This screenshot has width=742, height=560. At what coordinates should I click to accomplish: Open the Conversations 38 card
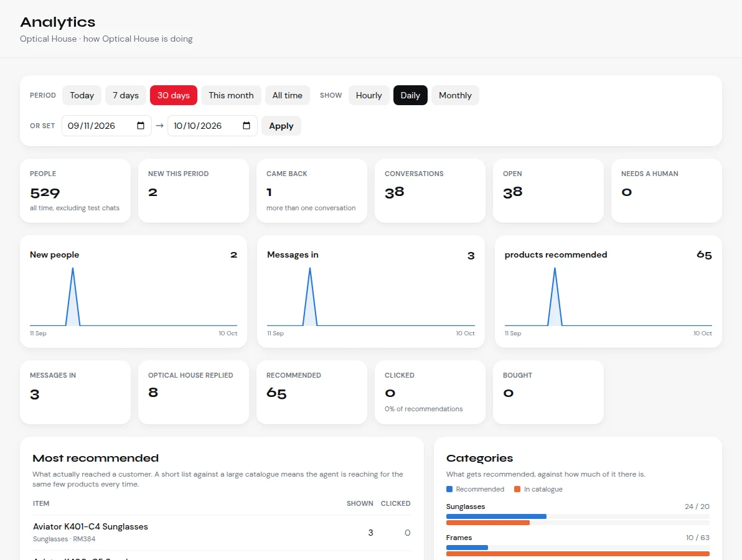(x=430, y=190)
